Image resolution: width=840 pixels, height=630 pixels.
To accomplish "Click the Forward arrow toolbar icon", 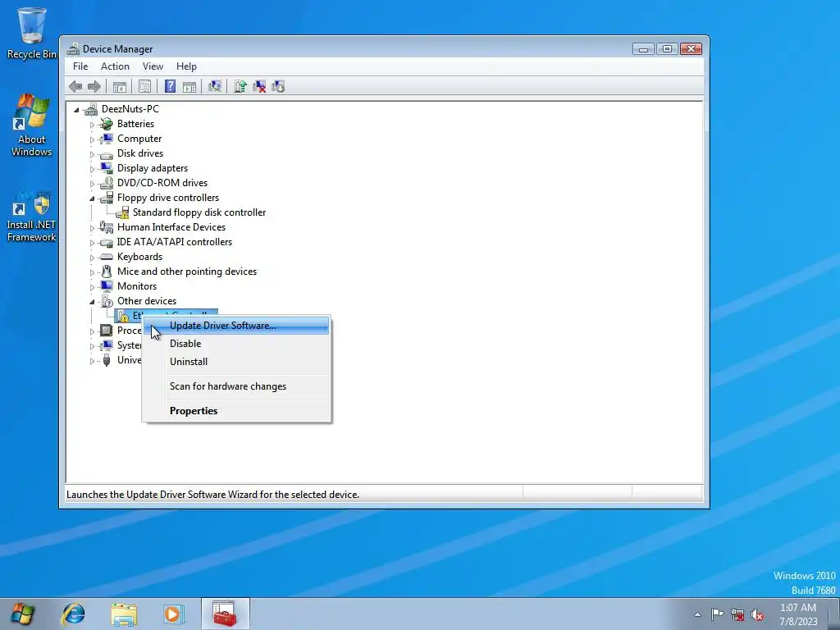I will 94,86.
